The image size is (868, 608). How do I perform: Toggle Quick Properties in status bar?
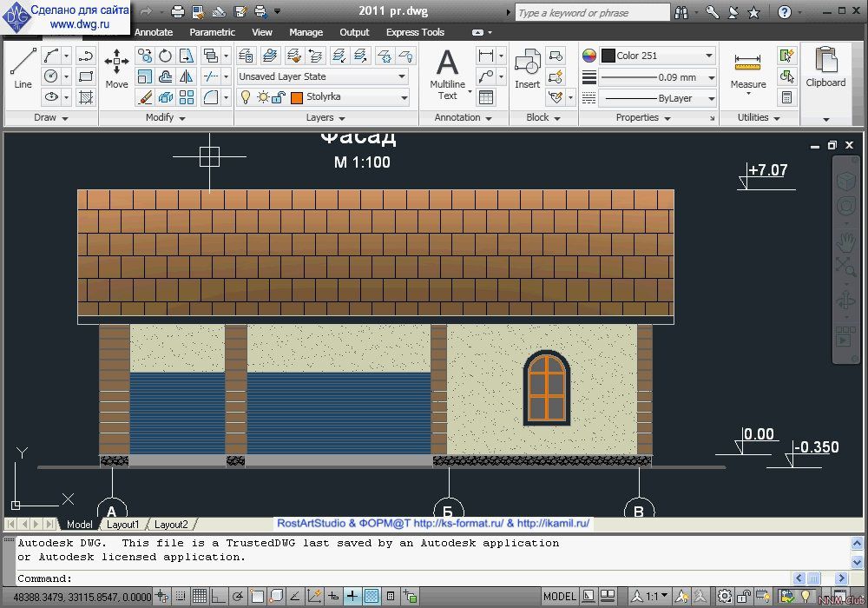click(x=391, y=596)
